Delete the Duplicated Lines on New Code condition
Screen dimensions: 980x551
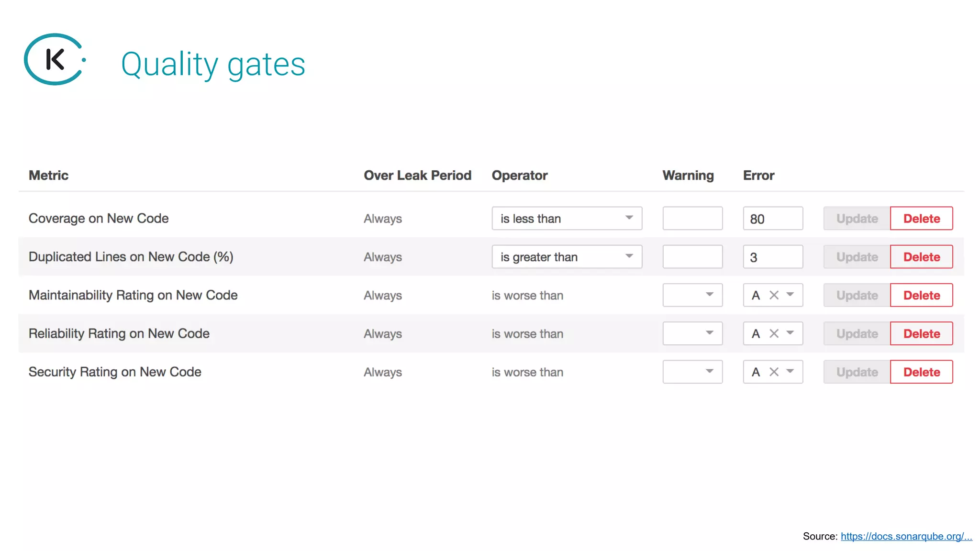922,257
